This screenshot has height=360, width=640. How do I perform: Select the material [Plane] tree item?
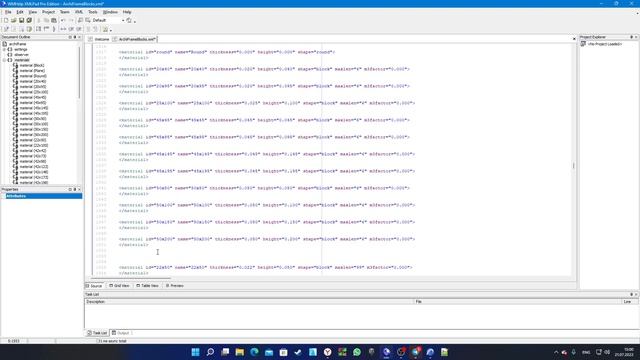(32, 71)
